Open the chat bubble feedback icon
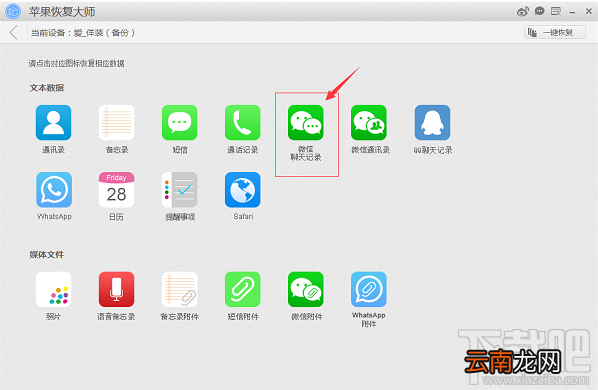Image resolution: width=598 pixels, height=390 pixels. point(539,11)
